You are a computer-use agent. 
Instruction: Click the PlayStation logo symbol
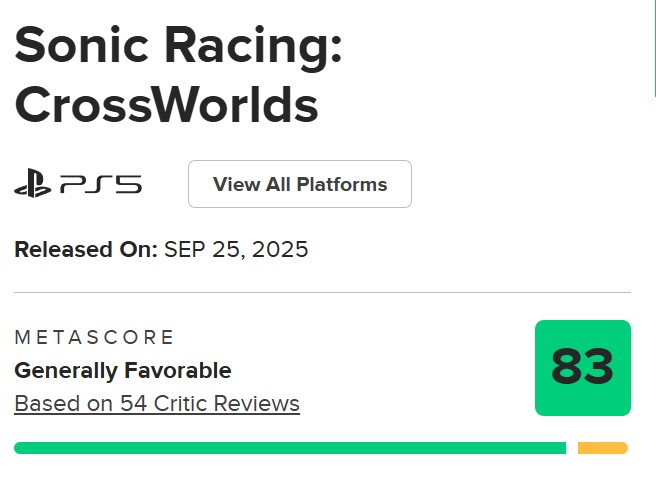33,183
